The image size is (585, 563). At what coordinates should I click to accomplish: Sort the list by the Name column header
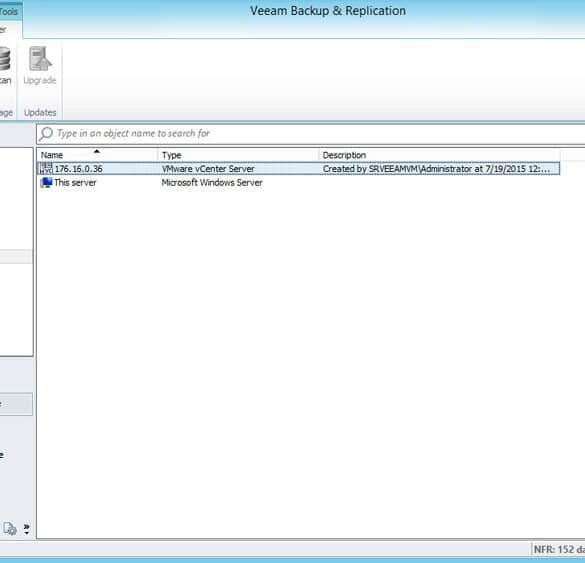coord(98,155)
